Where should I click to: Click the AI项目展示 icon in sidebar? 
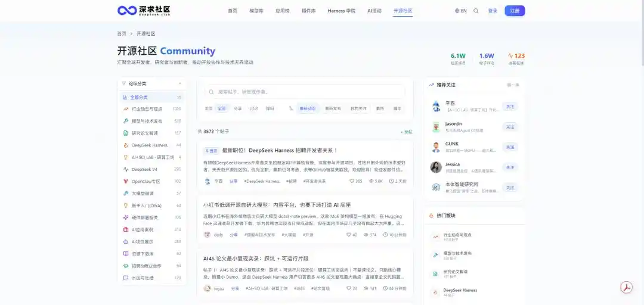[x=126, y=242]
